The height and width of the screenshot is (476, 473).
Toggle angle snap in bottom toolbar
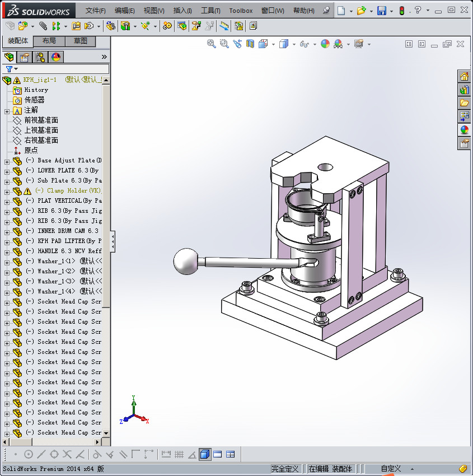pos(192,454)
